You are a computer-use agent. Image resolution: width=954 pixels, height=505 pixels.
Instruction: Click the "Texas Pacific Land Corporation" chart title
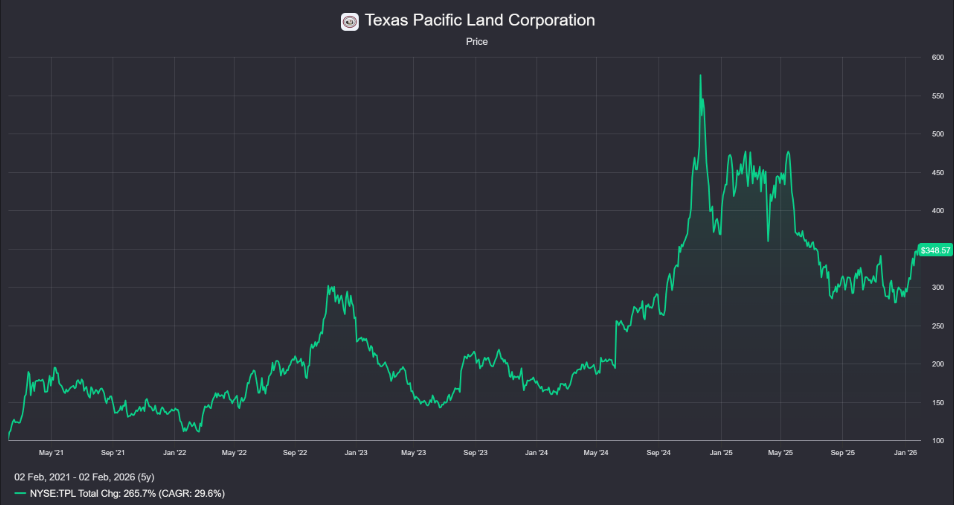pos(479,21)
